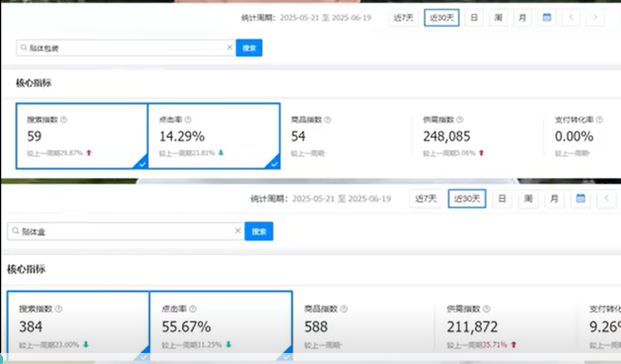The height and width of the screenshot is (364, 621).
Task: Select the 商品指数 card showing 54
Action: (x=346, y=136)
